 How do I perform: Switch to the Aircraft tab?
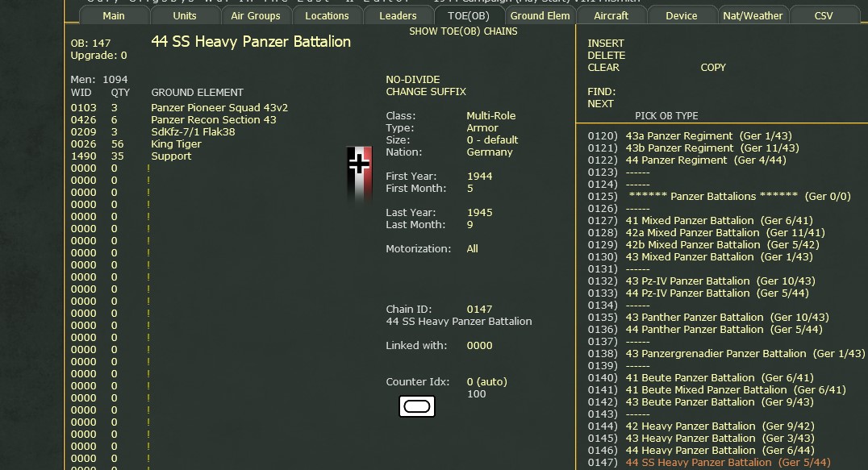611,16
